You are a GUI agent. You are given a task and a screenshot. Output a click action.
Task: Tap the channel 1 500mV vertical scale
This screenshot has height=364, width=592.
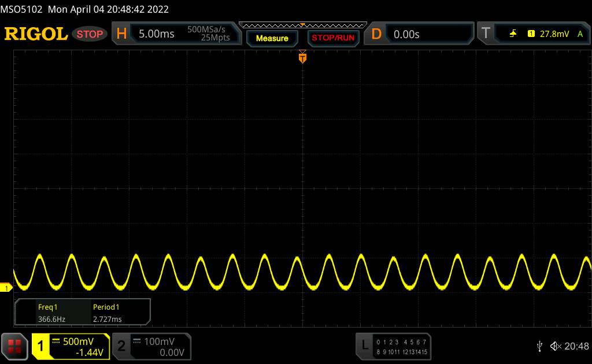tap(78, 341)
